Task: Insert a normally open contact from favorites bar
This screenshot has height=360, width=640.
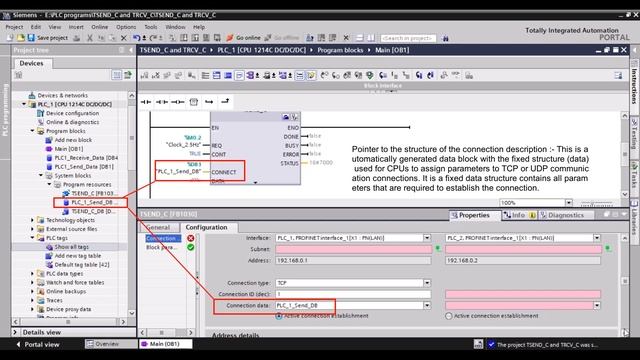Action: tap(146, 102)
